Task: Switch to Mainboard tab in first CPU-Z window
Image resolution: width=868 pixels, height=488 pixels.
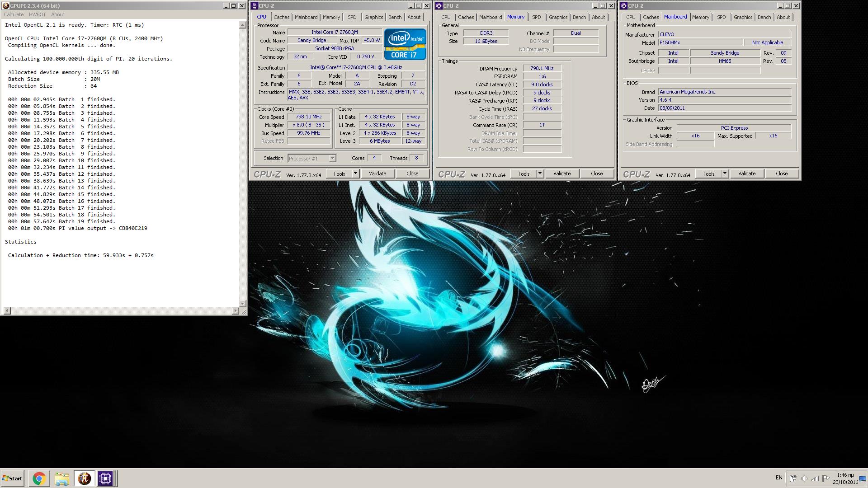Action: (x=306, y=17)
